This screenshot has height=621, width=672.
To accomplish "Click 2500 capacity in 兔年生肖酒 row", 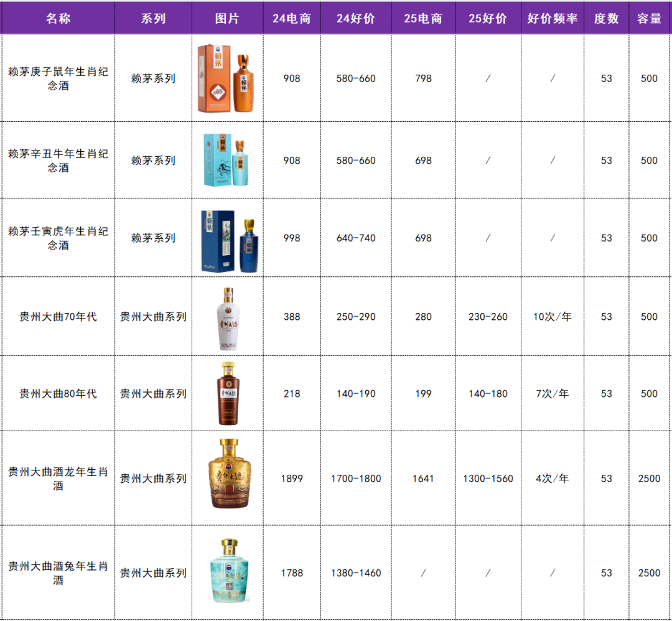I will coord(649,573).
